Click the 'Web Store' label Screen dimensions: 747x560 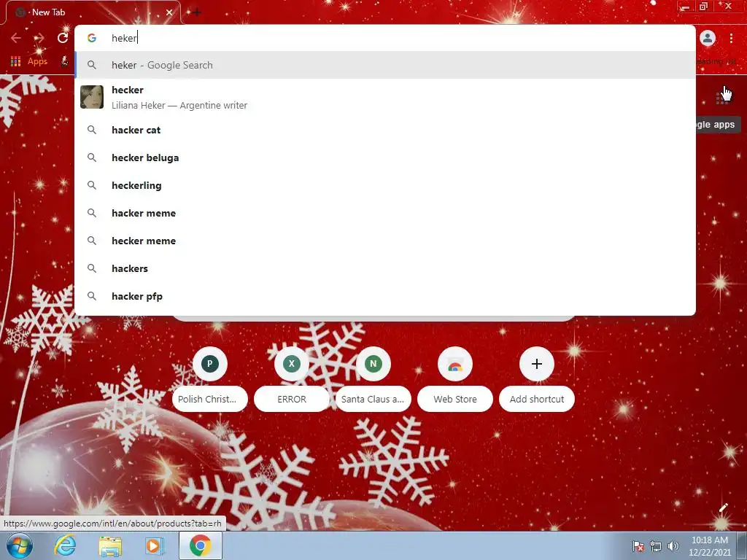click(455, 399)
